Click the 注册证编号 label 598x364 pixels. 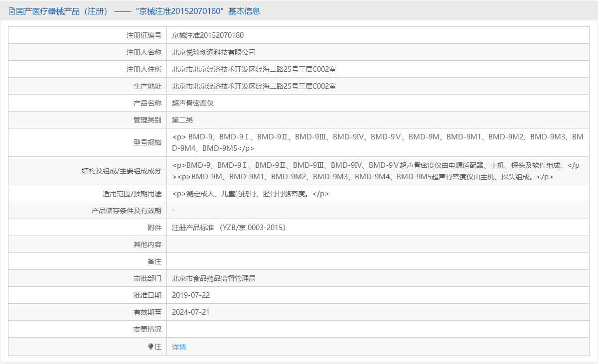point(144,35)
